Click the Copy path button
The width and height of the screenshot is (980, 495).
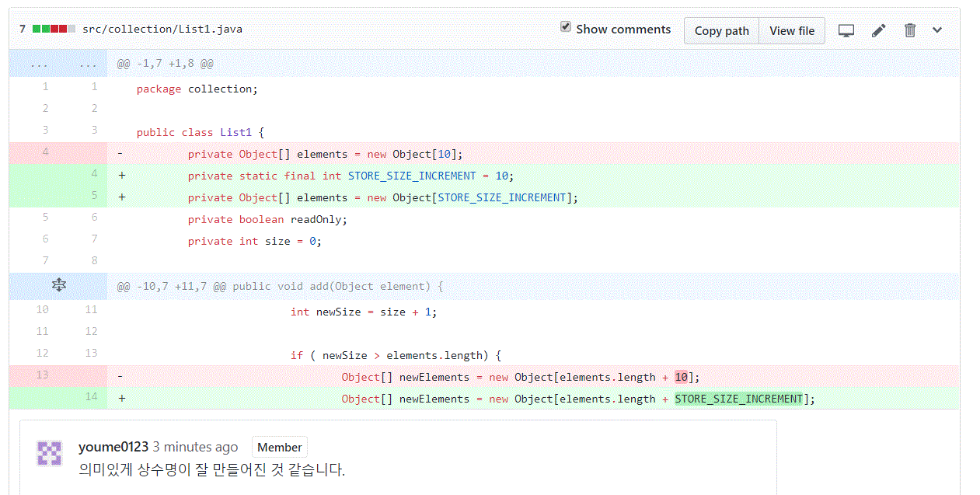coord(721,30)
